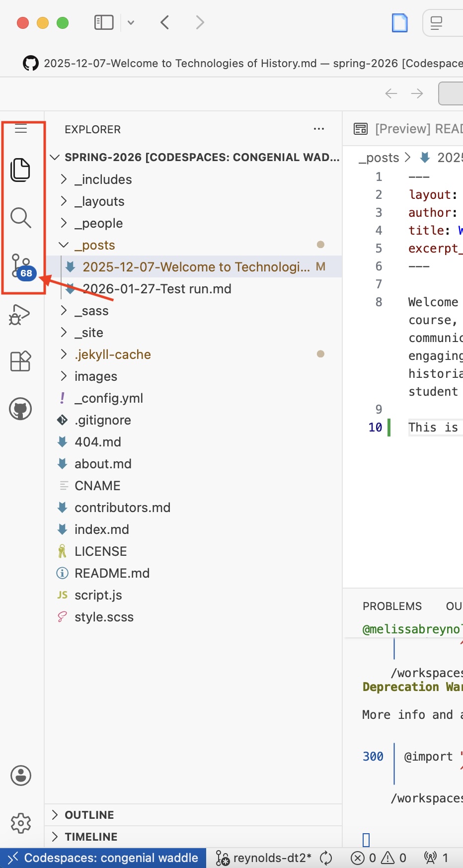Synchronize changes in status bar

pos(326,858)
